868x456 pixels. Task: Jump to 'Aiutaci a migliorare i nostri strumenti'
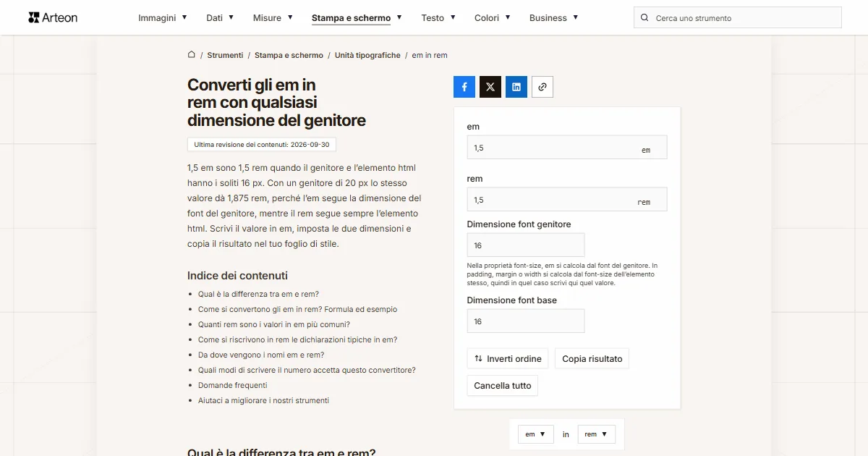click(263, 400)
